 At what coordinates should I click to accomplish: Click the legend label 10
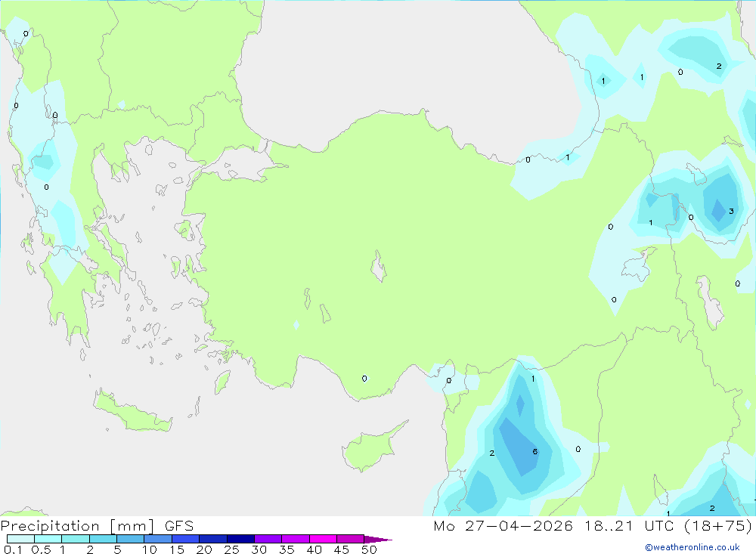coord(150,549)
